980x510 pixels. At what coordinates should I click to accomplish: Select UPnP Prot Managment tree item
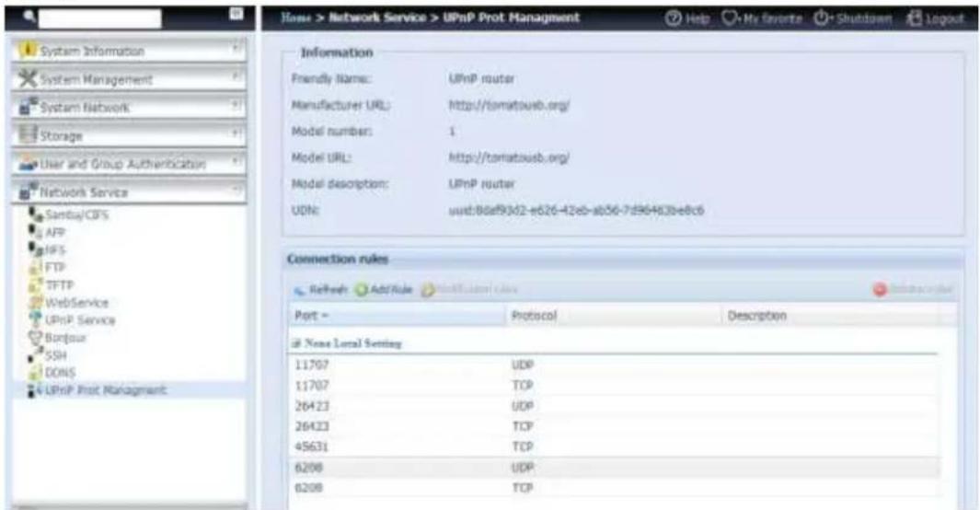coord(105,390)
